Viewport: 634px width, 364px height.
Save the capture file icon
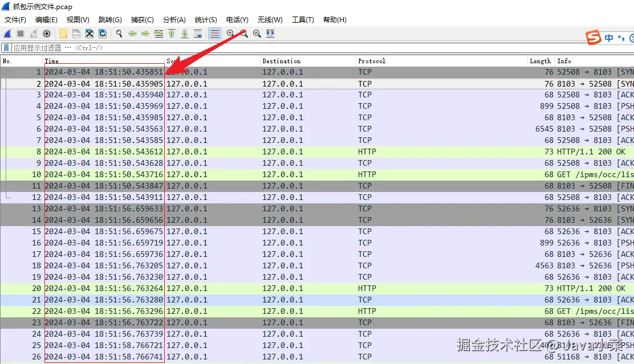[76, 34]
